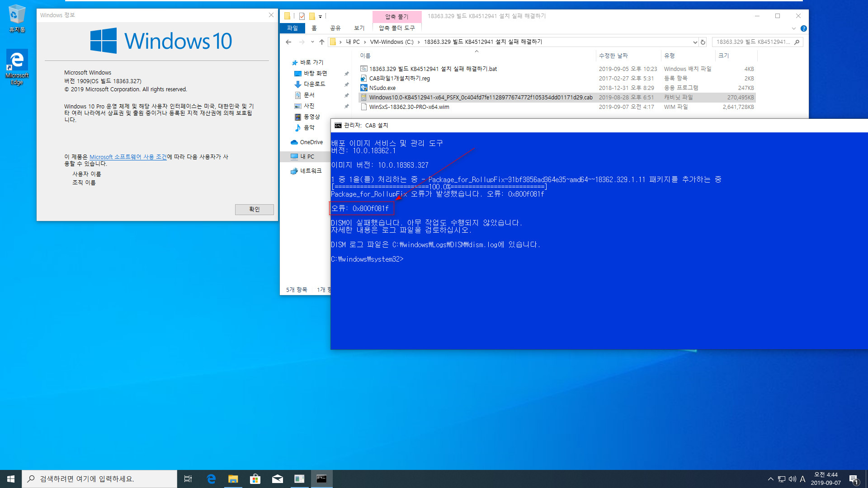Expand chevron after 내 PC breadcrumb
This screenshot has width=868, height=488.
click(365, 42)
